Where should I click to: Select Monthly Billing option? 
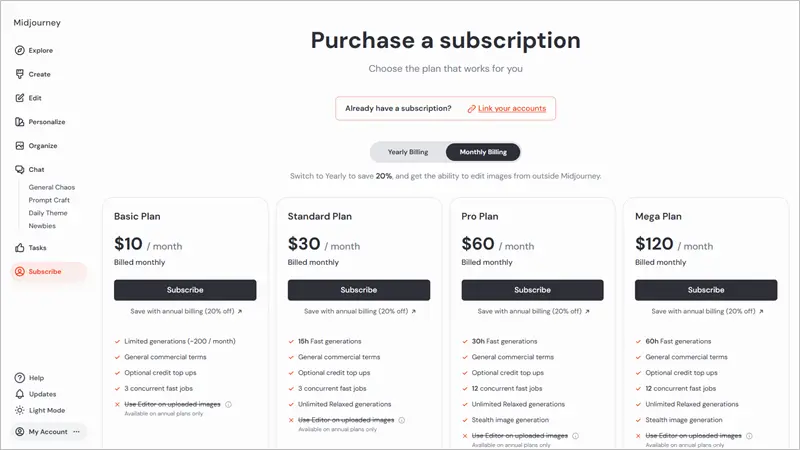483,152
